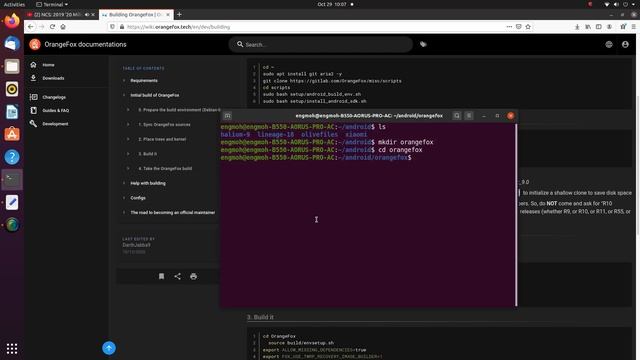Open Guides & FAQ in wiki sidebar
This screenshot has width=640, height=360.
tap(56, 111)
